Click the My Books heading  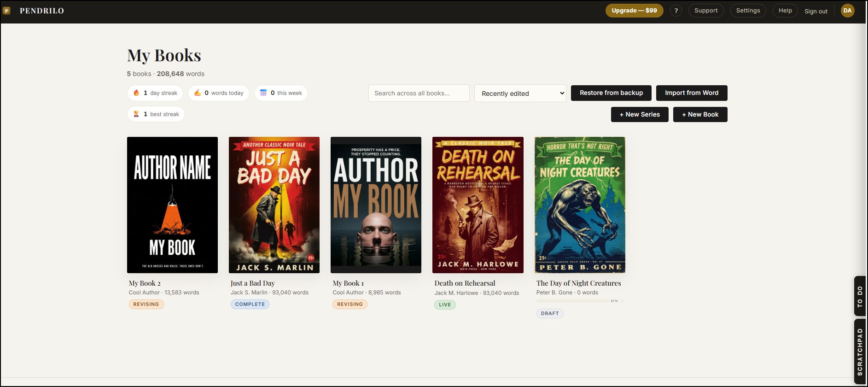(x=164, y=56)
